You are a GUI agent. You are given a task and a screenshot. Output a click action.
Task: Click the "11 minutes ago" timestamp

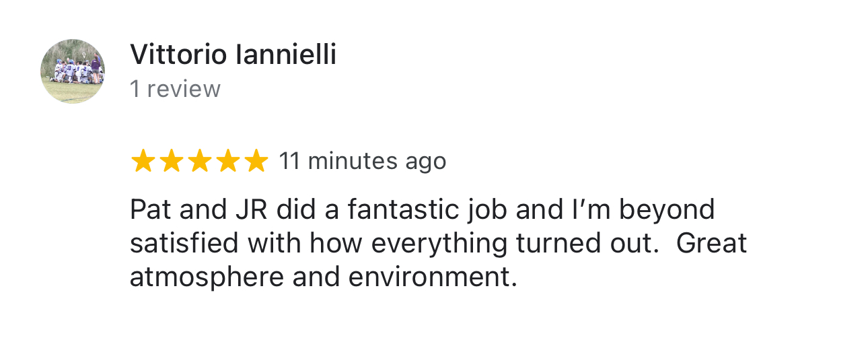click(x=362, y=162)
